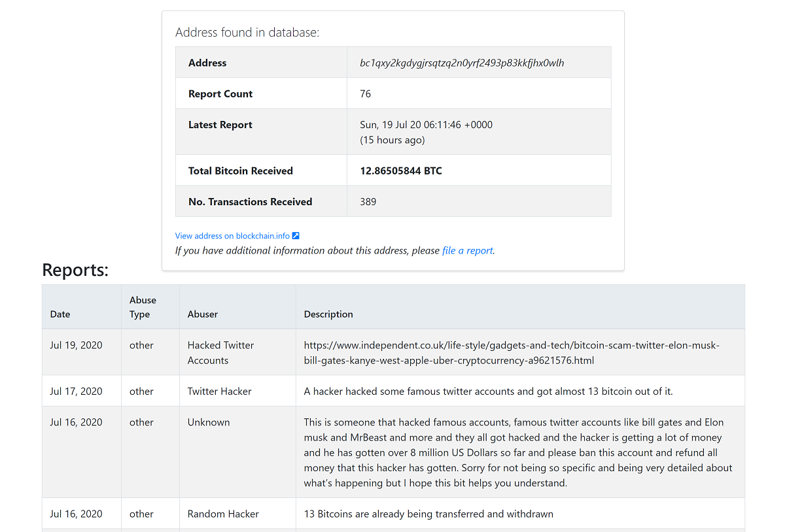Click the 'Address found in database:' heading
785x532 pixels.
pyautogui.click(x=247, y=32)
